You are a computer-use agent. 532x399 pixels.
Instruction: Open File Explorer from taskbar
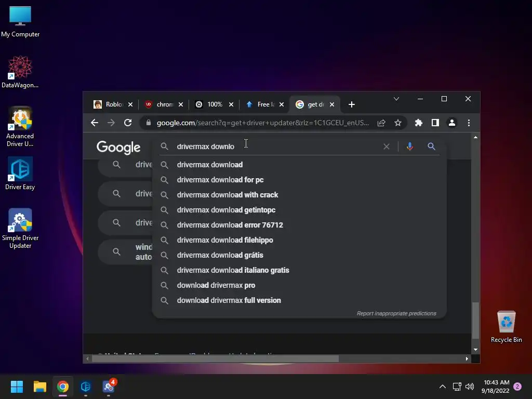click(x=39, y=387)
